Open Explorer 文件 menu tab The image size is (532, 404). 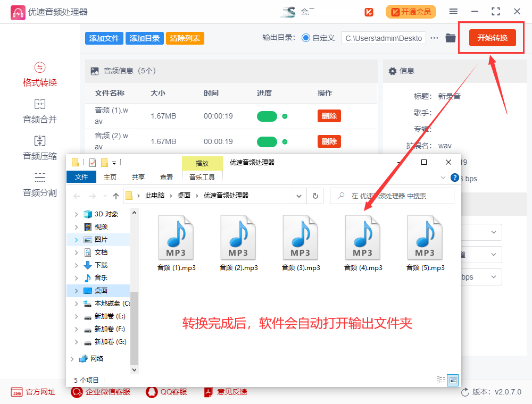(x=81, y=177)
